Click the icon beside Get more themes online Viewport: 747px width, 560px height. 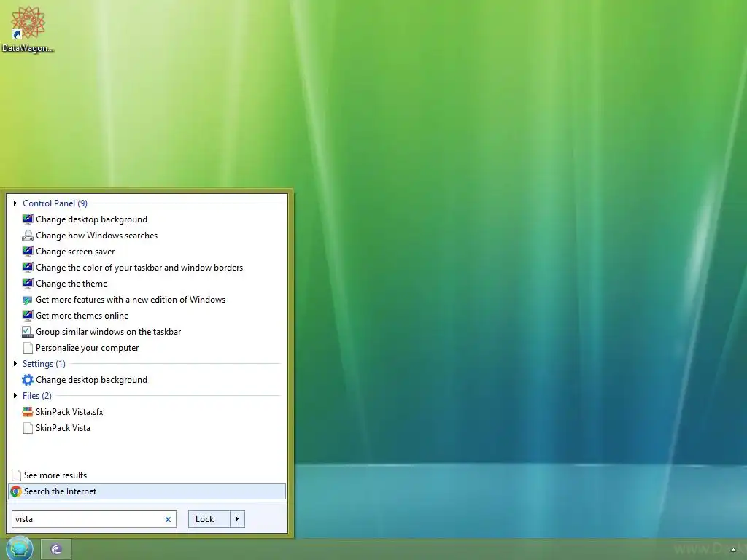(x=28, y=316)
